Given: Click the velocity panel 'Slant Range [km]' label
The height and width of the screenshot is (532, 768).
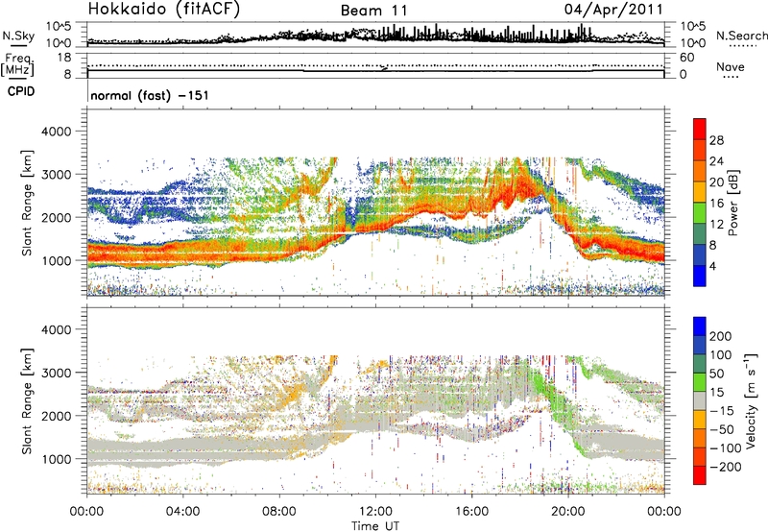Looking at the screenshot, I should pyautogui.click(x=28, y=400).
